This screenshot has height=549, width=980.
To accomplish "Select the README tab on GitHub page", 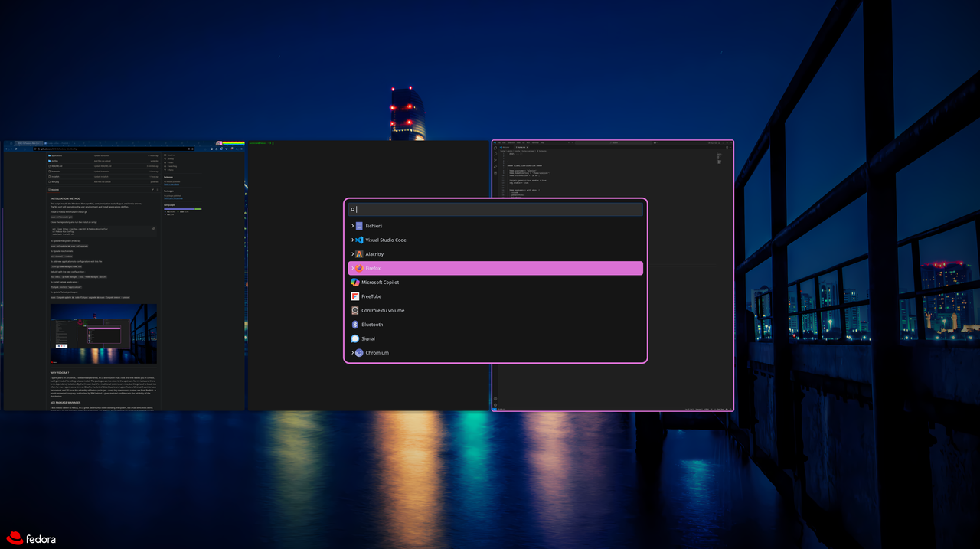I will pos(54,189).
